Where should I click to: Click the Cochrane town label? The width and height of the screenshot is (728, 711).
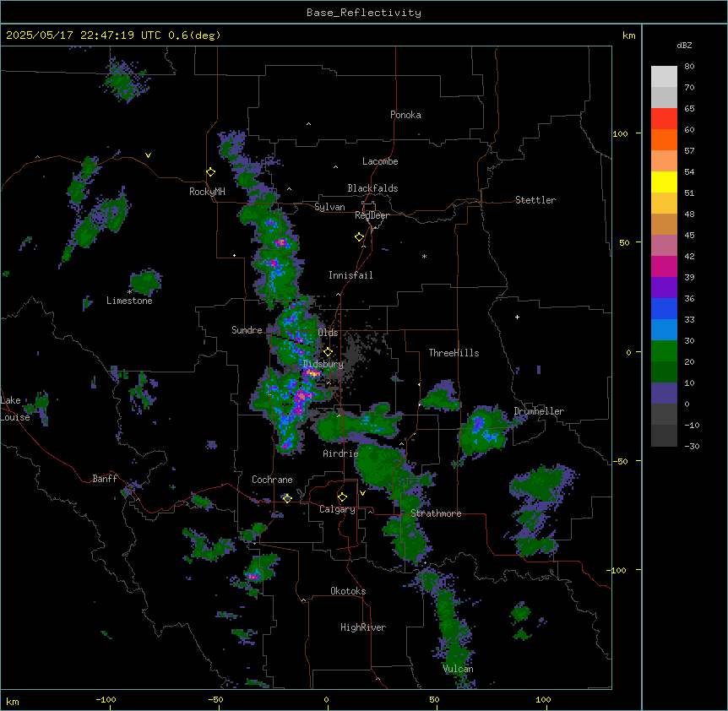[x=272, y=480]
